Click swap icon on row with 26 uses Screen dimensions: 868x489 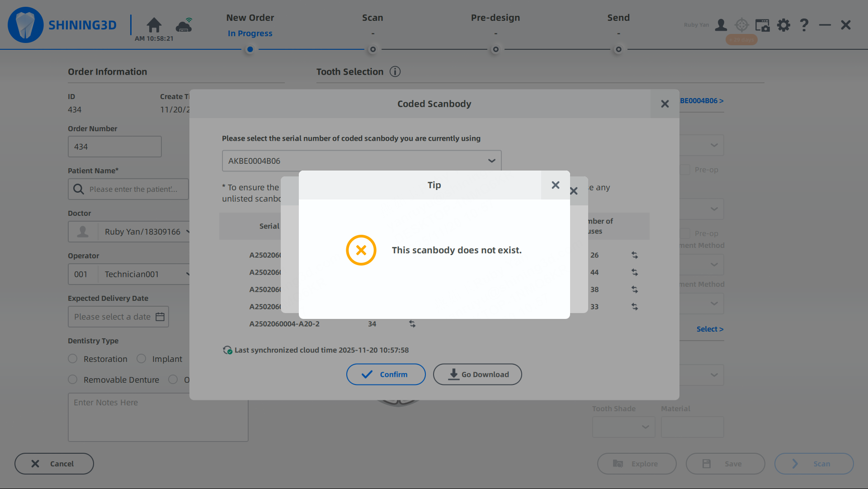coord(634,255)
